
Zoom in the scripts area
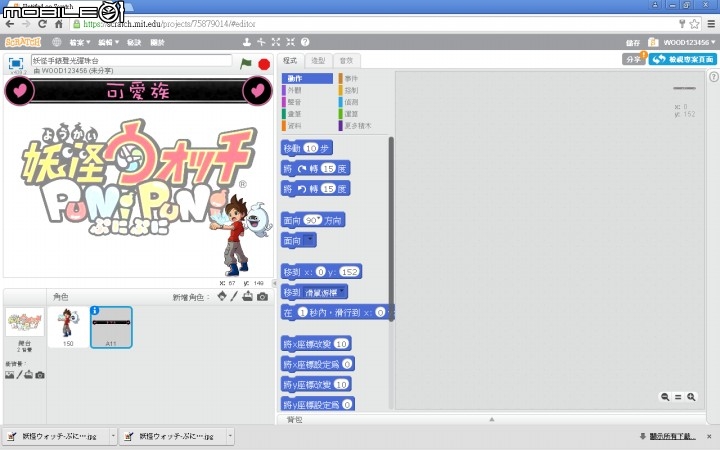point(691,397)
